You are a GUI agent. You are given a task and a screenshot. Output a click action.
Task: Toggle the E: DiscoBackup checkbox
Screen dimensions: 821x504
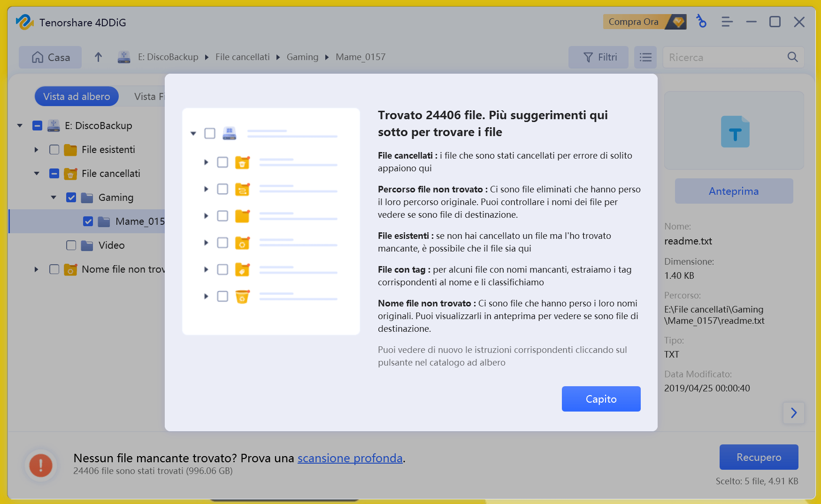[38, 126]
